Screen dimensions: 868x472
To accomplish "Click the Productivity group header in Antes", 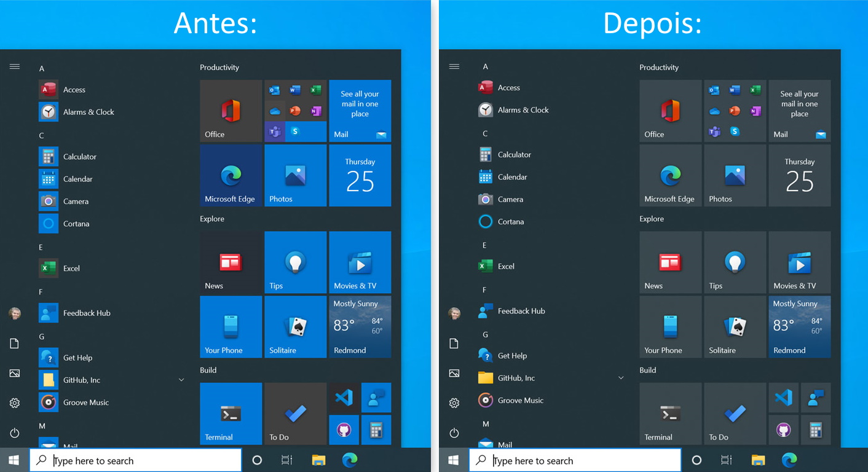I will [219, 68].
